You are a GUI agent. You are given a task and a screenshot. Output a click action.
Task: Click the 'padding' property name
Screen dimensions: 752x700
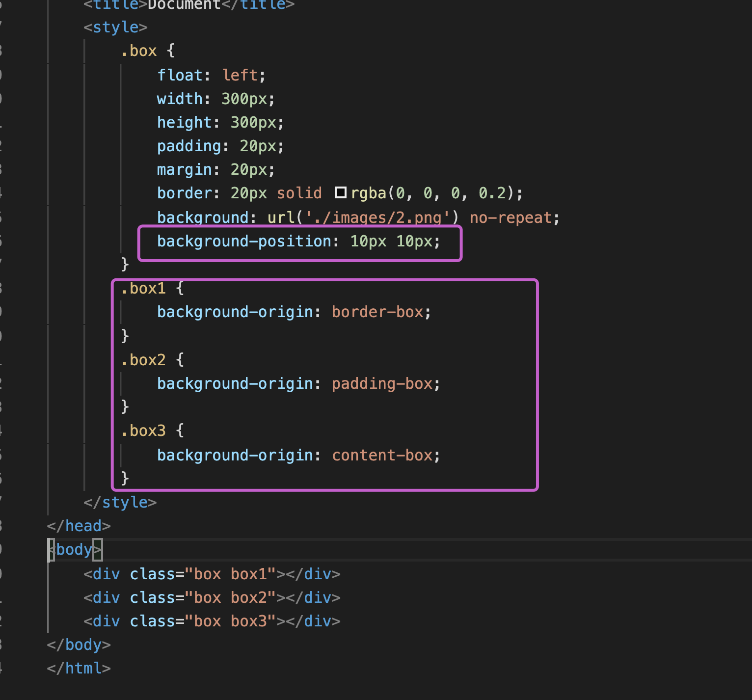(189, 146)
